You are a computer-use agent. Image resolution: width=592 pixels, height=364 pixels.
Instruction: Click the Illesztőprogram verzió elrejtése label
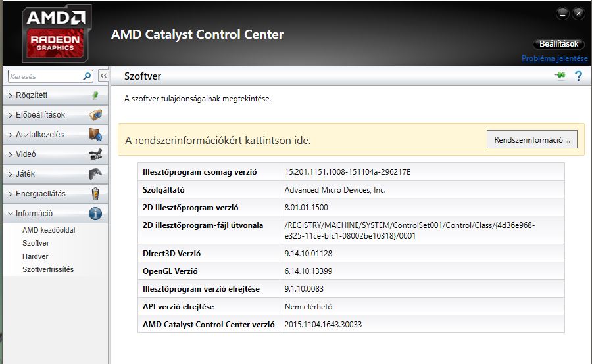201,289
